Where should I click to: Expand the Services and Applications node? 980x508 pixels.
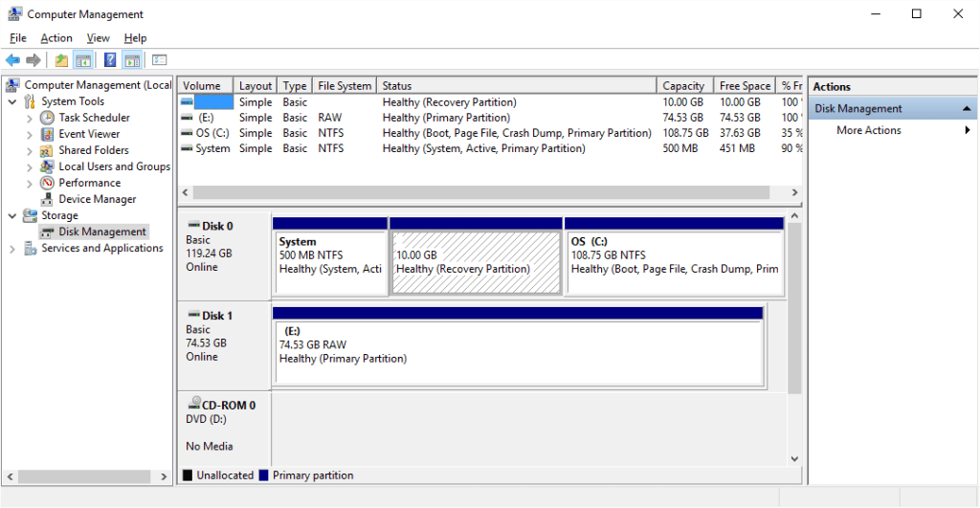click(x=12, y=249)
